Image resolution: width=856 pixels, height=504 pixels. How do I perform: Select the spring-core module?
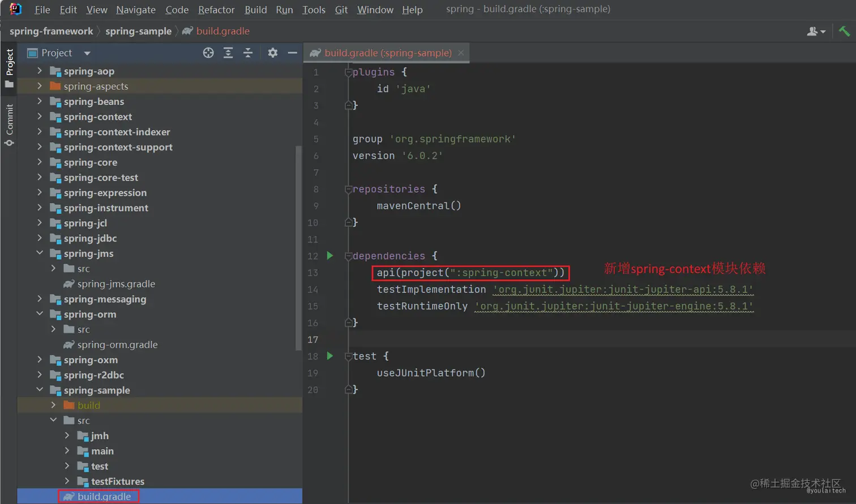(x=91, y=162)
